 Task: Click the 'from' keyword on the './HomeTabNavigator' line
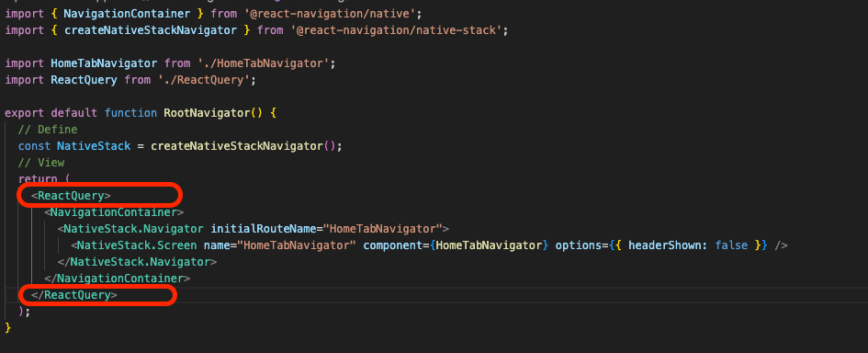pos(177,63)
